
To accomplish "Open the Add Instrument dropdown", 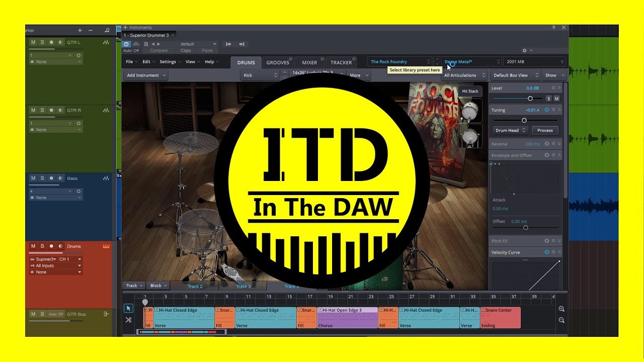I will (145, 75).
